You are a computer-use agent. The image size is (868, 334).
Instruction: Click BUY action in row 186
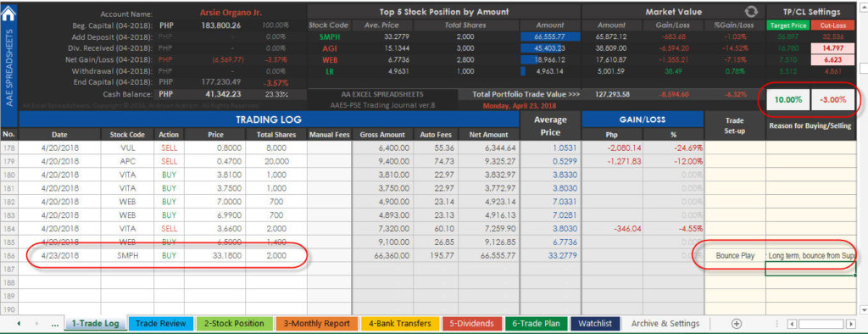(x=169, y=256)
